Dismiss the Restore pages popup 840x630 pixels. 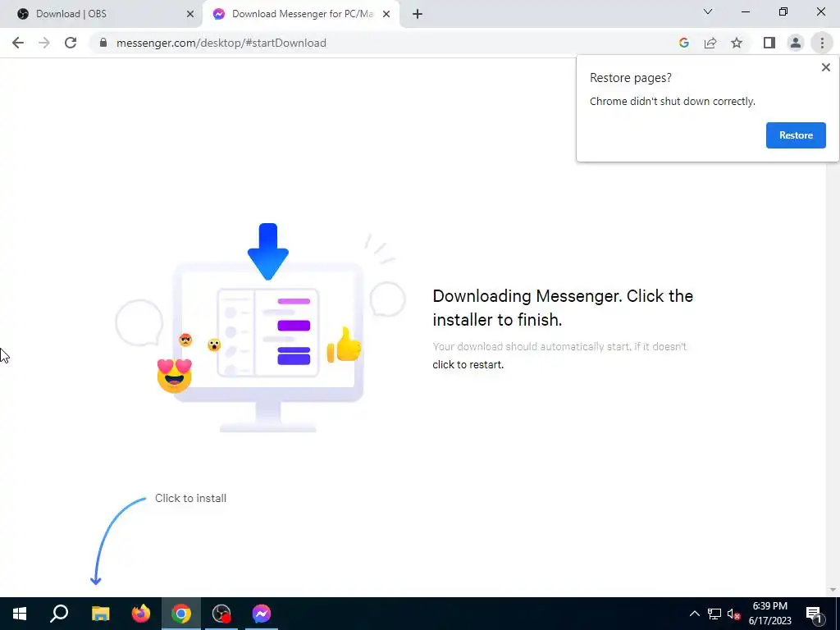tap(825, 67)
